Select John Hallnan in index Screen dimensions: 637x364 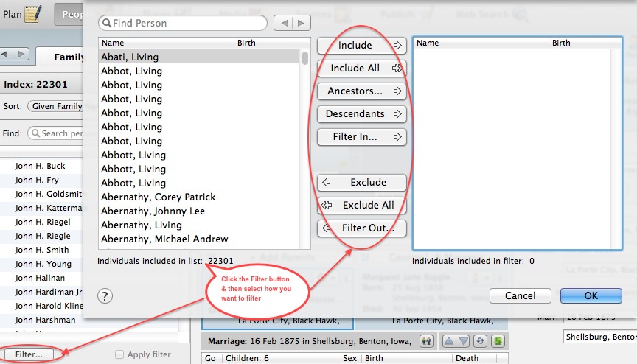pyautogui.click(x=41, y=278)
